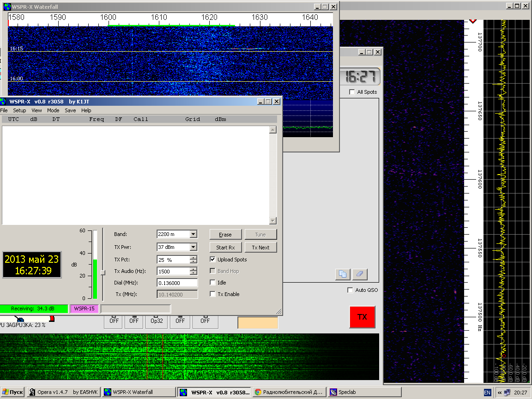Click the copy icon in Opera window
This screenshot has height=399, width=532.
pyautogui.click(x=342, y=274)
